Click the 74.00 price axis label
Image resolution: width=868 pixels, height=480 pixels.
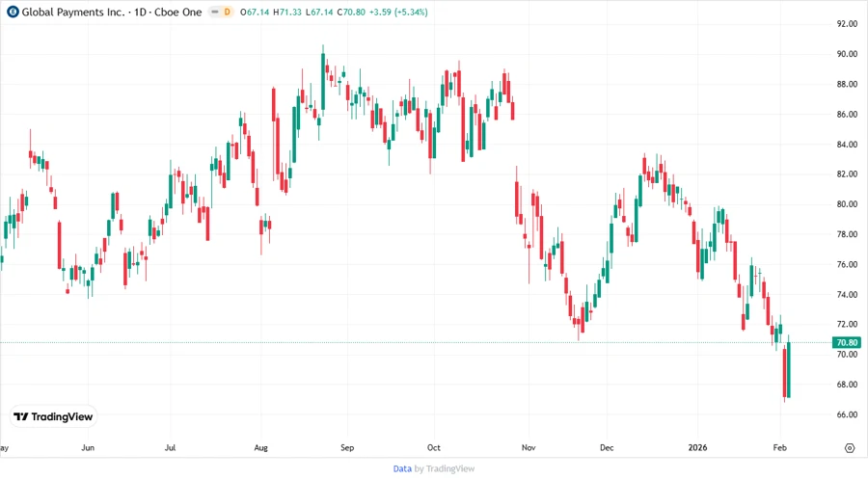pyautogui.click(x=847, y=295)
